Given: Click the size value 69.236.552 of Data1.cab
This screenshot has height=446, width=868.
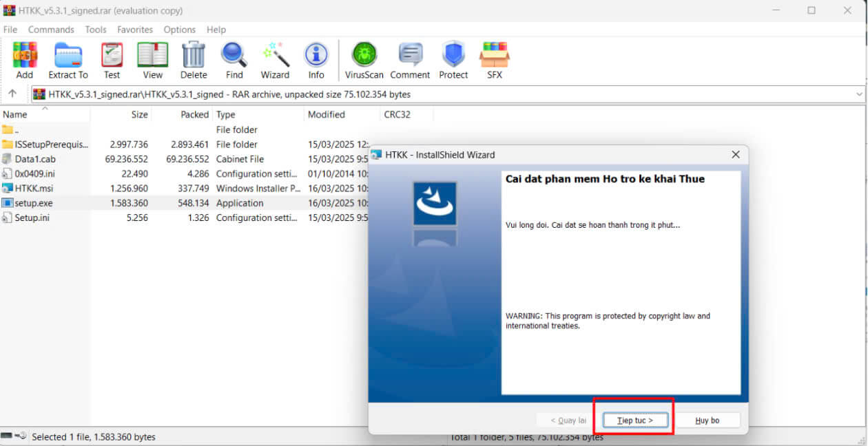Looking at the screenshot, I should coord(127,159).
